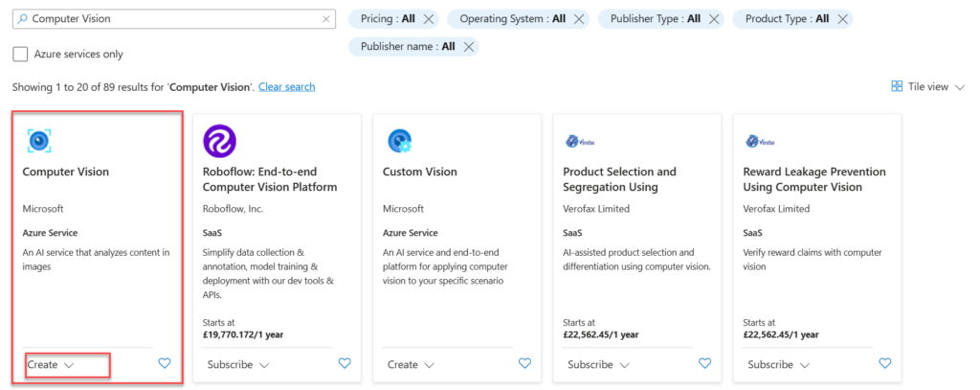The image size is (980, 390).
Task: Focus the Computer Vision search field
Action: (x=174, y=19)
